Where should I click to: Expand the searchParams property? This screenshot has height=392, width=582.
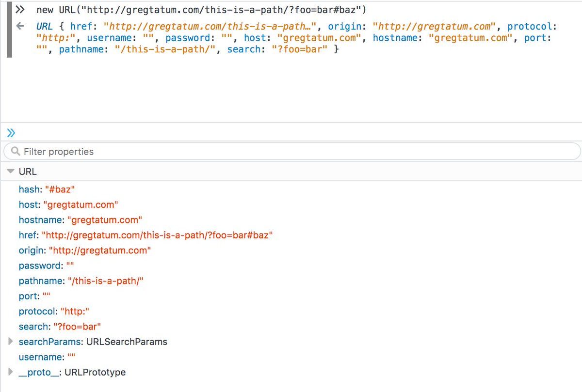coord(11,342)
